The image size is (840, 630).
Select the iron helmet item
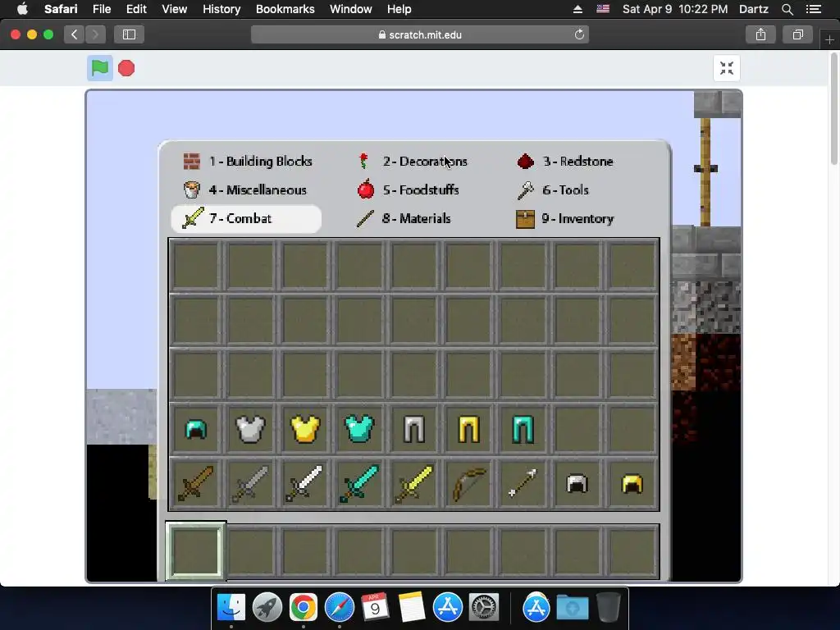pyautogui.click(x=577, y=484)
